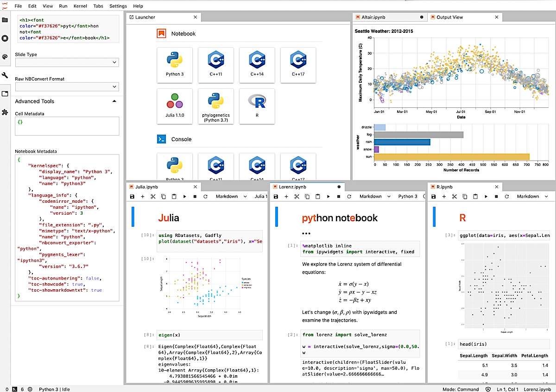Open cell type dropdown in Julia.ipynb toolbar
Screen dimensions: 556x392
(x=230, y=196)
